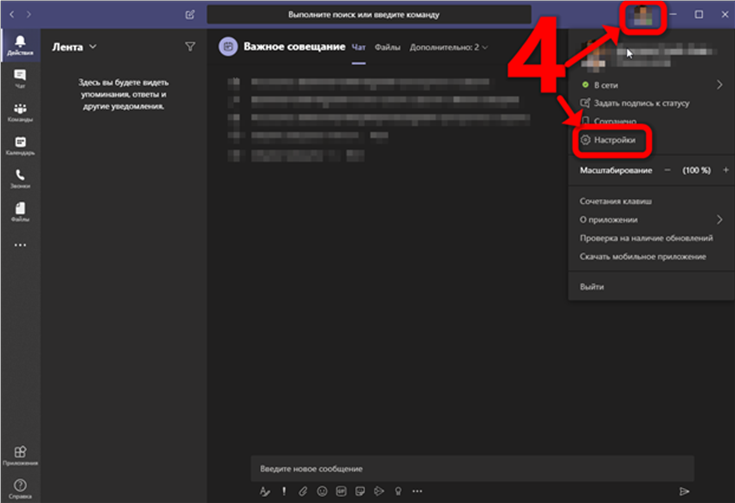This screenshot has width=735, height=503.
Task: Open Help in the sidebar
Action: [20, 488]
